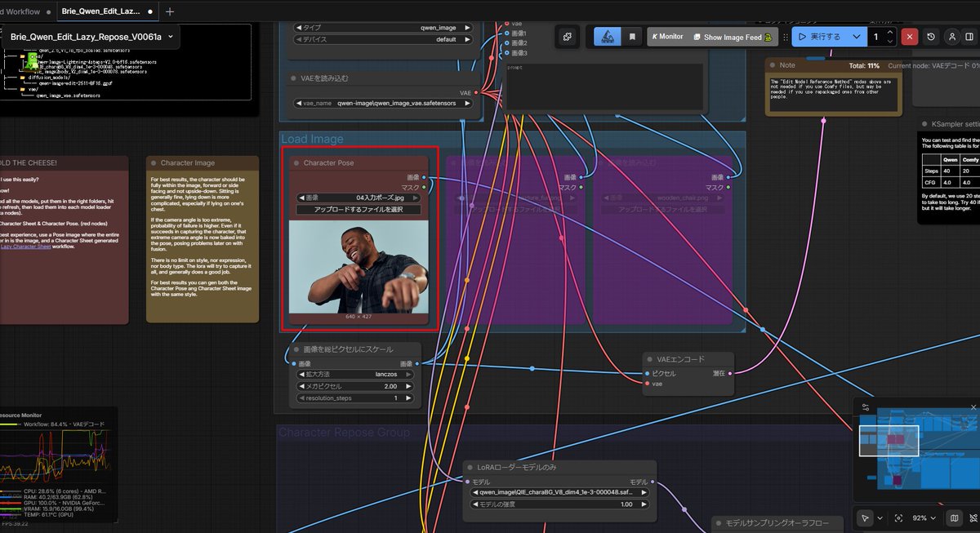
Task: Click the Load Image group title
Action: 313,140
